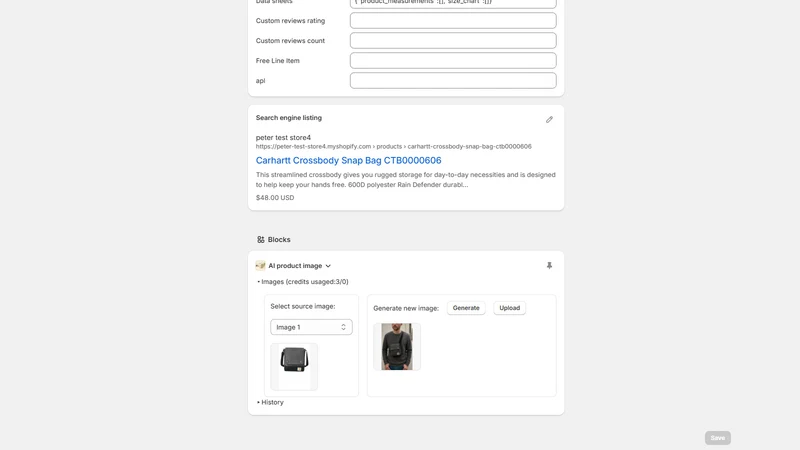Click the Select source image label
The image size is (800, 450).
click(303, 306)
